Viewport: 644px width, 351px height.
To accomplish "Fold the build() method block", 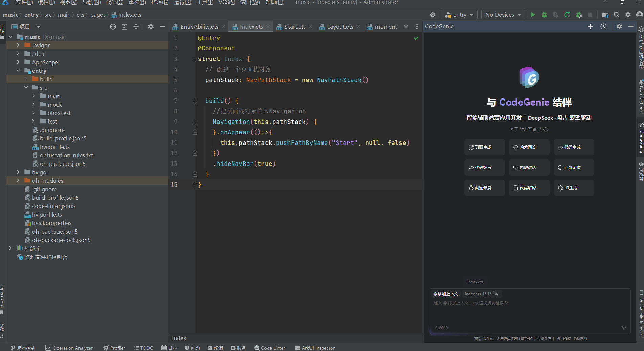I will coord(195,101).
